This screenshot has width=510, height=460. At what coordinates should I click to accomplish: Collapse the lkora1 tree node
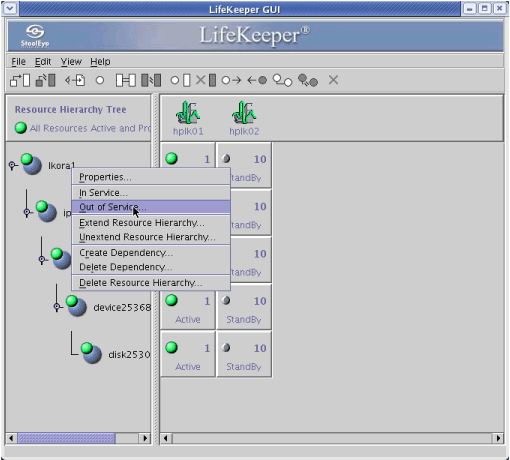tap(12, 165)
